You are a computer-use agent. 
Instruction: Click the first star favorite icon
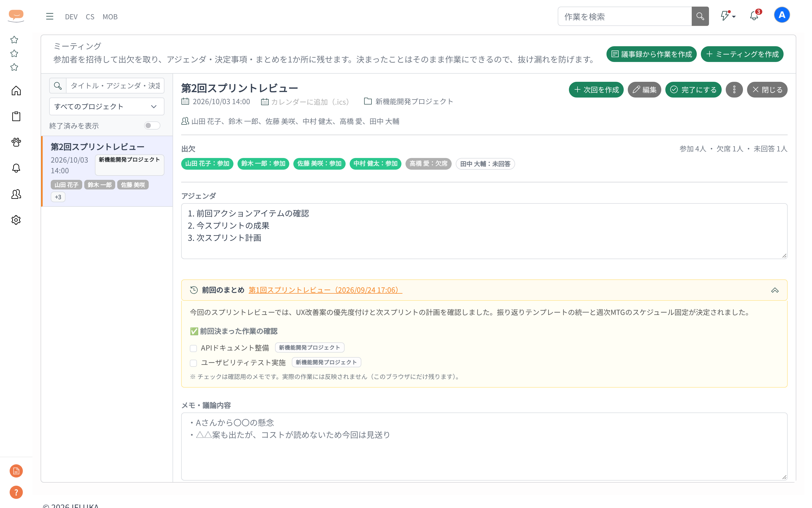pos(14,40)
